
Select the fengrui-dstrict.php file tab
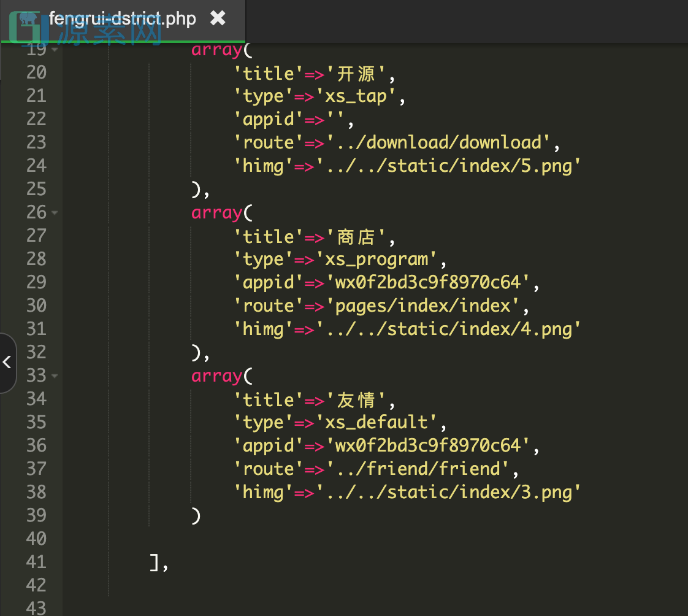coord(122,18)
